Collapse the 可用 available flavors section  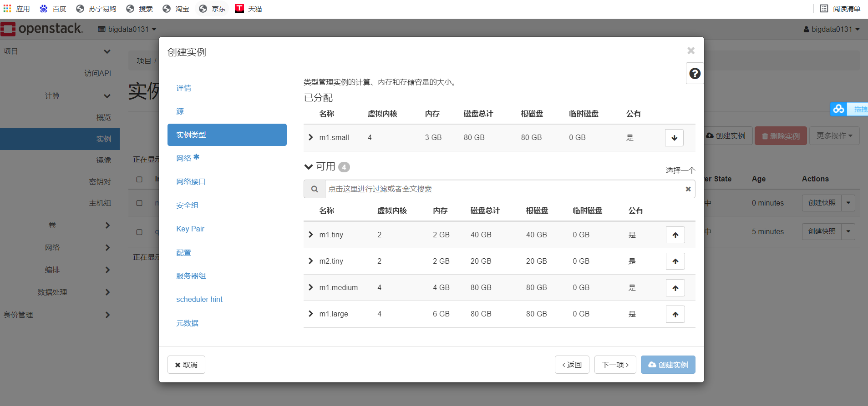309,167
